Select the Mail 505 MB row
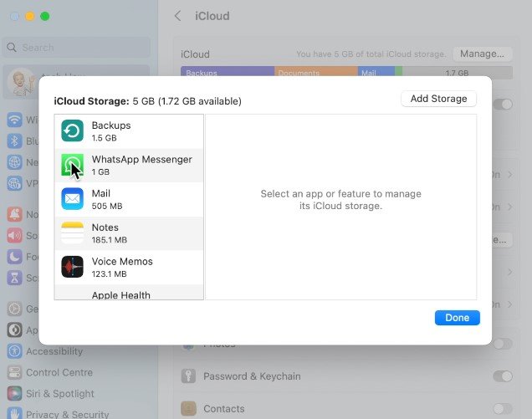Image resolution: width=532 pixels, height=419 pixels. (129, 199)
